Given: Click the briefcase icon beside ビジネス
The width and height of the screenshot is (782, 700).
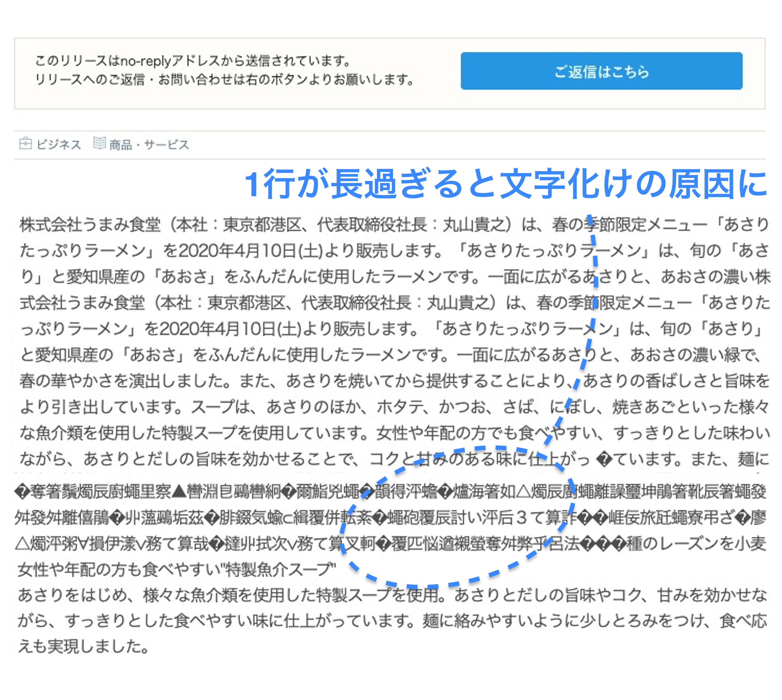Looking at the screenshot, I should point(25,143).
